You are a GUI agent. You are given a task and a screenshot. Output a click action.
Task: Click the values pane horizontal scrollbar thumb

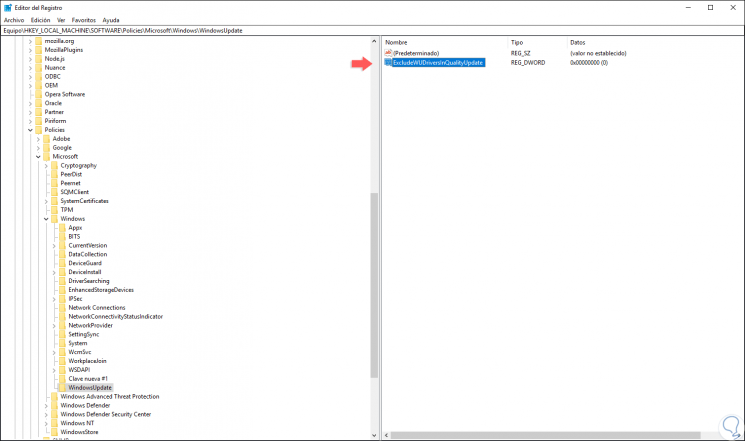coord(545,435)
